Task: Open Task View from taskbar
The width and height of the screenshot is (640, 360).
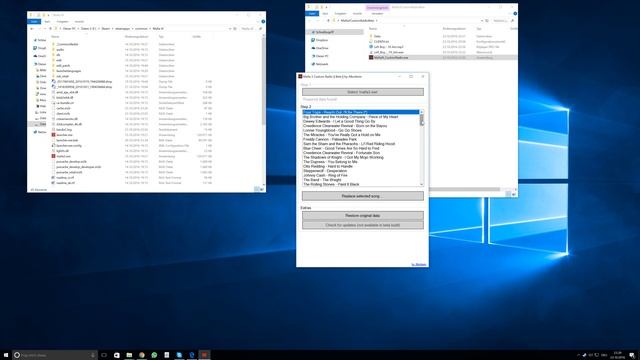Action: (x=104, y=355)
